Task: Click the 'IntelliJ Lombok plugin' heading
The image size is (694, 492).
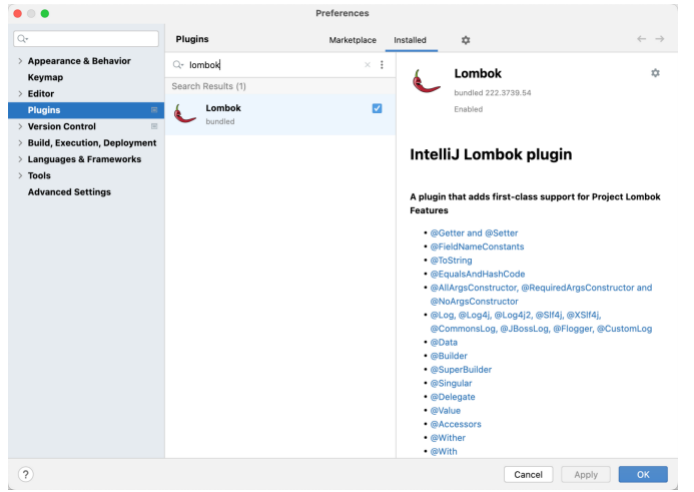Action: pyautogui.click(x=490, y=154)
